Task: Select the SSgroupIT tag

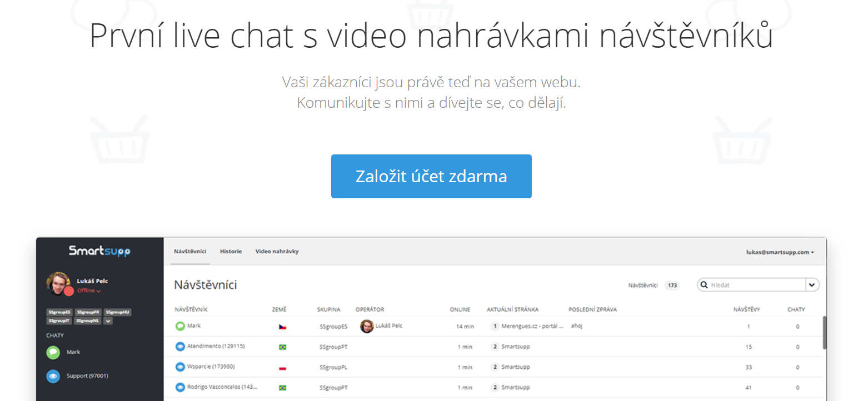Action: click(59, 320)
